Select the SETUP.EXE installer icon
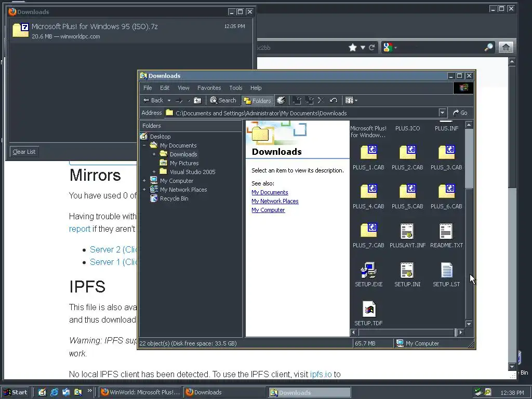This screenshot has width=532, height=399. 368,270
